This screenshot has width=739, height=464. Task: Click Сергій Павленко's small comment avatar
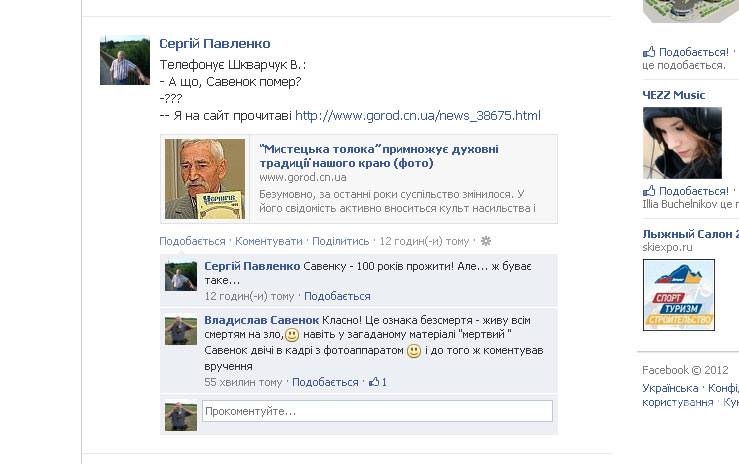pos(181,277)
